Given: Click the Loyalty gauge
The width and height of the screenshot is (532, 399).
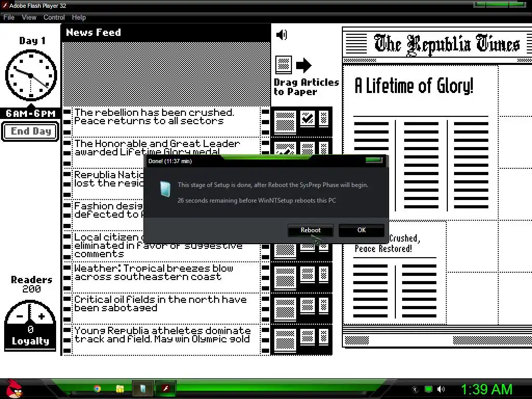Looking at the screenshot, I should pos(30,325).
